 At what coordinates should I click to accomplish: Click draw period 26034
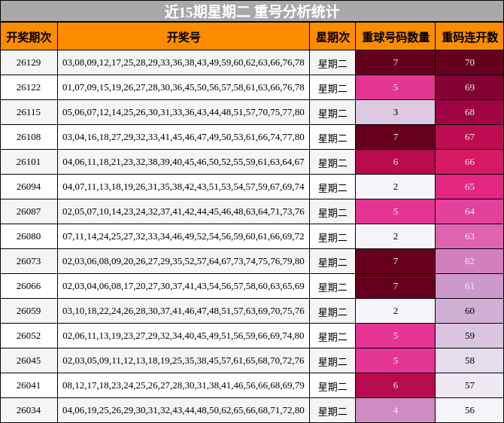29,410
